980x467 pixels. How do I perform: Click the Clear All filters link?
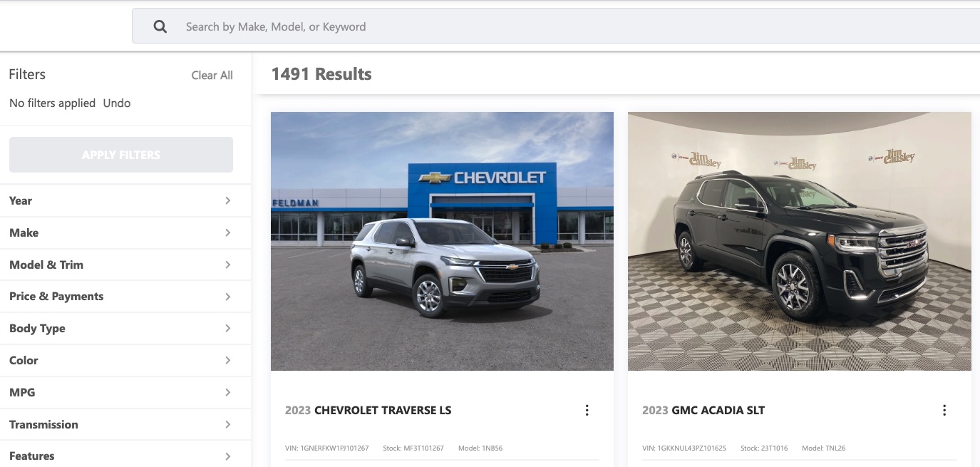pyautogui.click(x=212, y=75)
